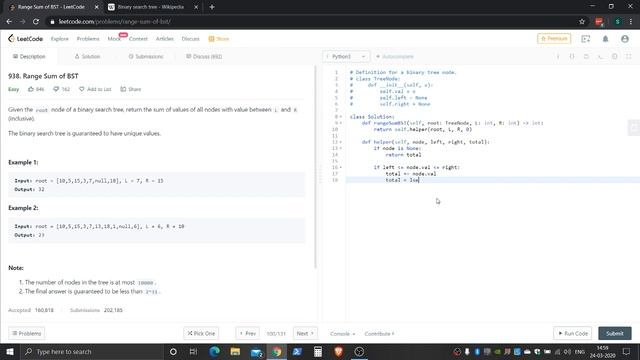Open a new browser tab
Viewport: 640px width, 360px height.
tap(212, 7)
